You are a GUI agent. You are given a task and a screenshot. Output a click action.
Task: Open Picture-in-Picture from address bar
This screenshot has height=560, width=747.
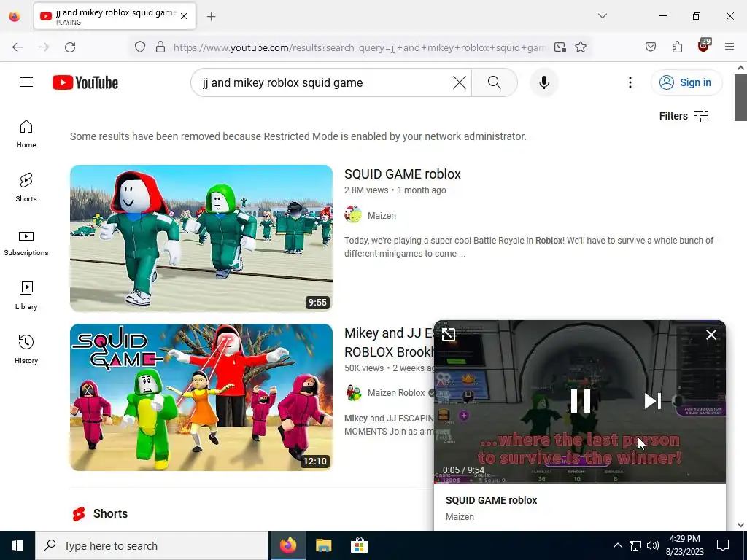click(560, 47)
